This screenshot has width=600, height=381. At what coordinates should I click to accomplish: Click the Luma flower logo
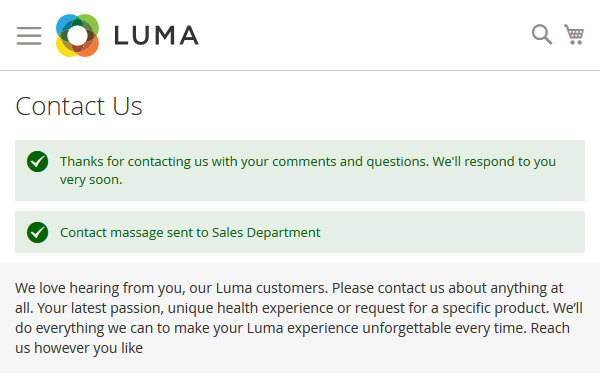[77, 35]
